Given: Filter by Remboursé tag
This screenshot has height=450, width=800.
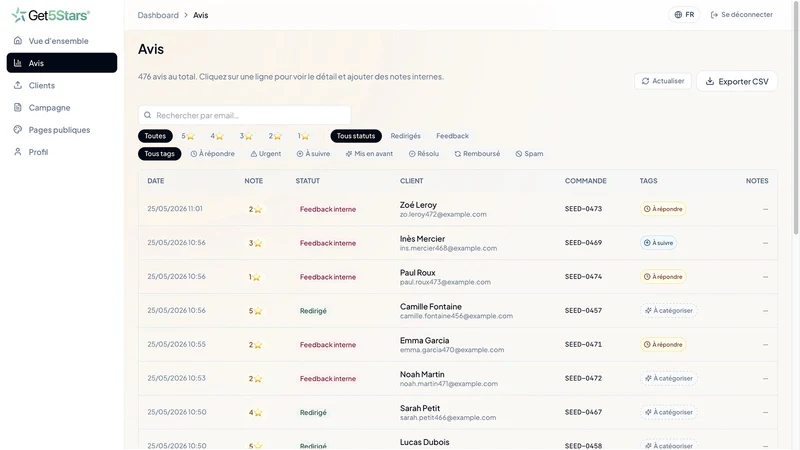Looking at the screenshot, I should (x=477, y=154).
